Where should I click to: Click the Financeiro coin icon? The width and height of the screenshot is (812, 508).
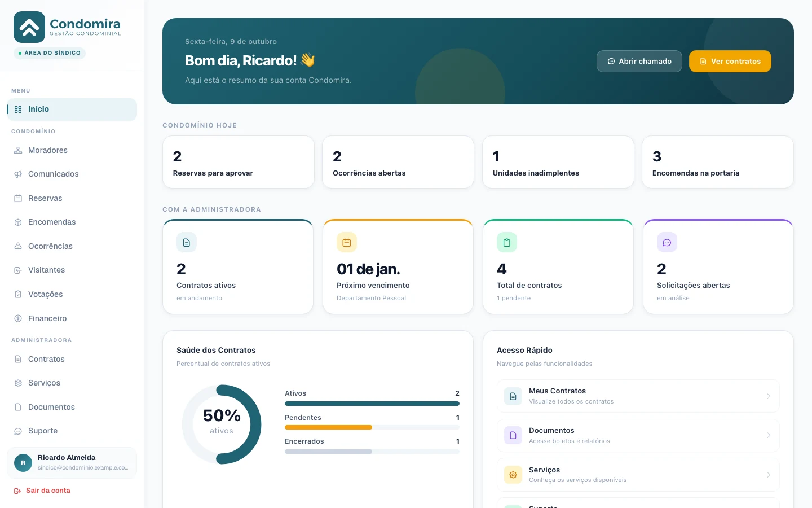[x=18, y=318]
